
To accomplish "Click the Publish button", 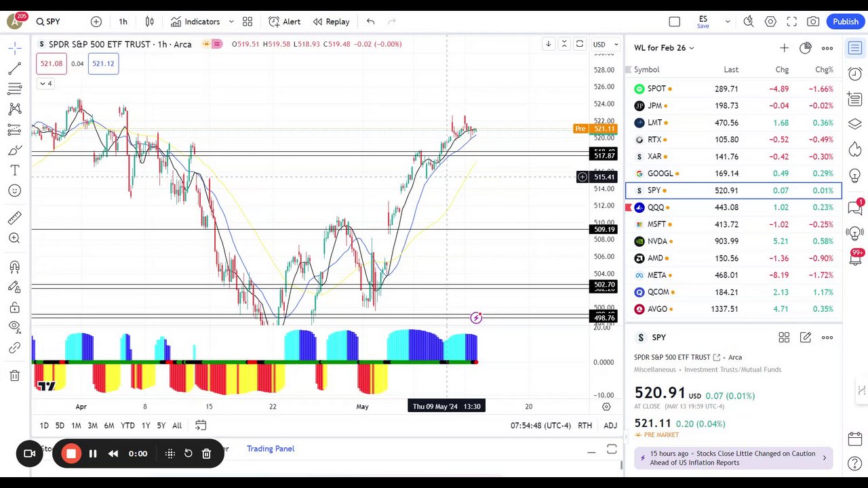I will coord(846,22).
